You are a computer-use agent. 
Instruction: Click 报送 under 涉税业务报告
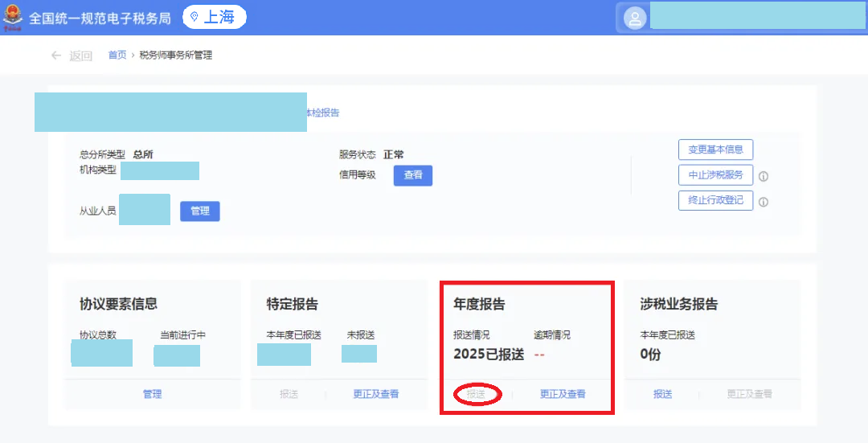click(x=662, y=394)
